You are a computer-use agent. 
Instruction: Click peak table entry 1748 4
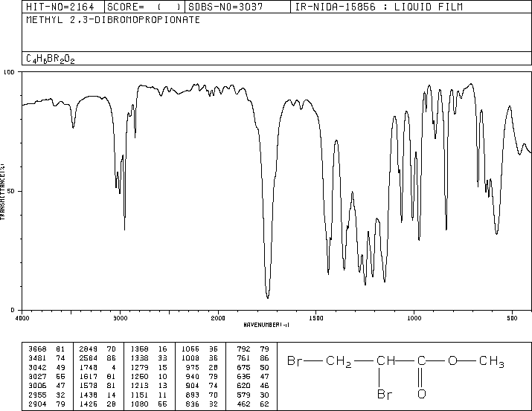(97, 367)
